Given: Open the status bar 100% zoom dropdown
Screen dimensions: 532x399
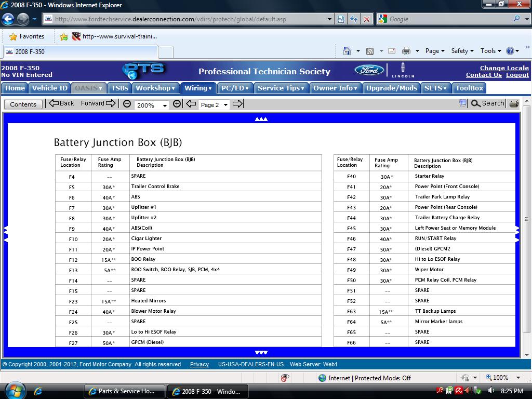Looking at the screenshot, I should pyautogui.click(x=518, y=378).
